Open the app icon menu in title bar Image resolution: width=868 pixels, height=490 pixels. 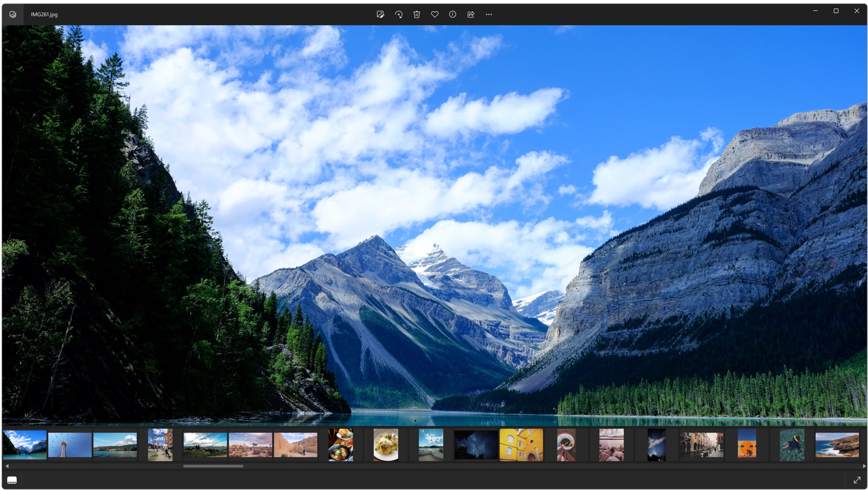tap(12, 14)
